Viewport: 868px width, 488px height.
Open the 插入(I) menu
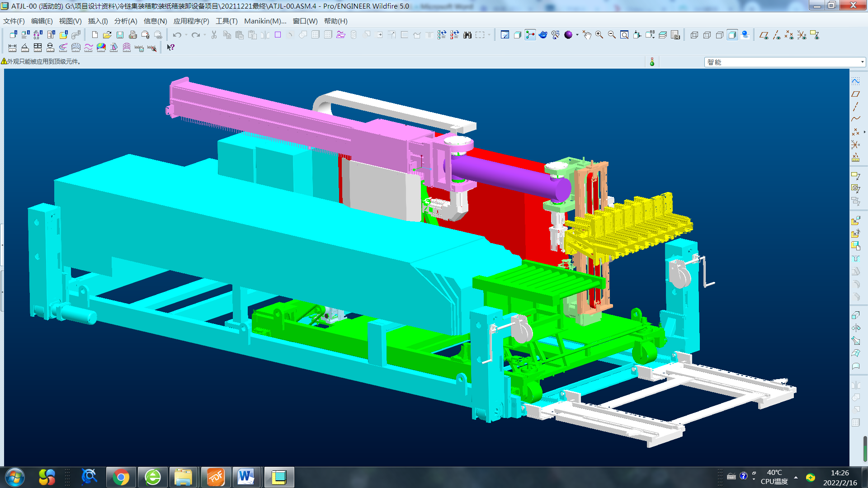point(98,21)
